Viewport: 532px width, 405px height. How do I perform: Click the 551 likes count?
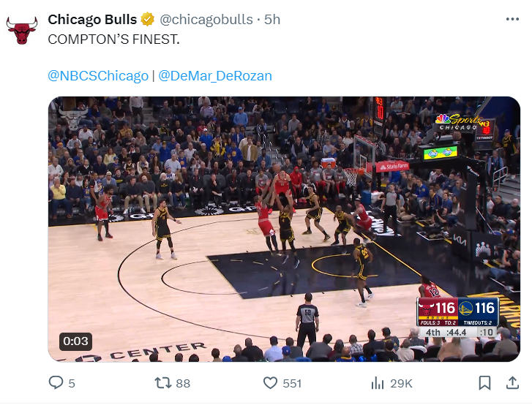(292, 383)
